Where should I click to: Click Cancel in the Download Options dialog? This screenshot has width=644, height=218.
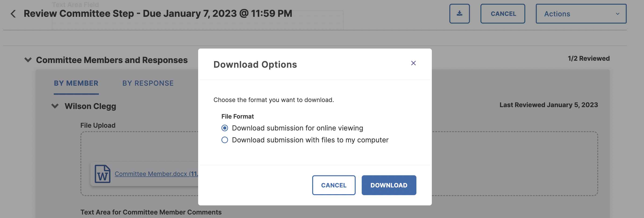click(333, 185)
